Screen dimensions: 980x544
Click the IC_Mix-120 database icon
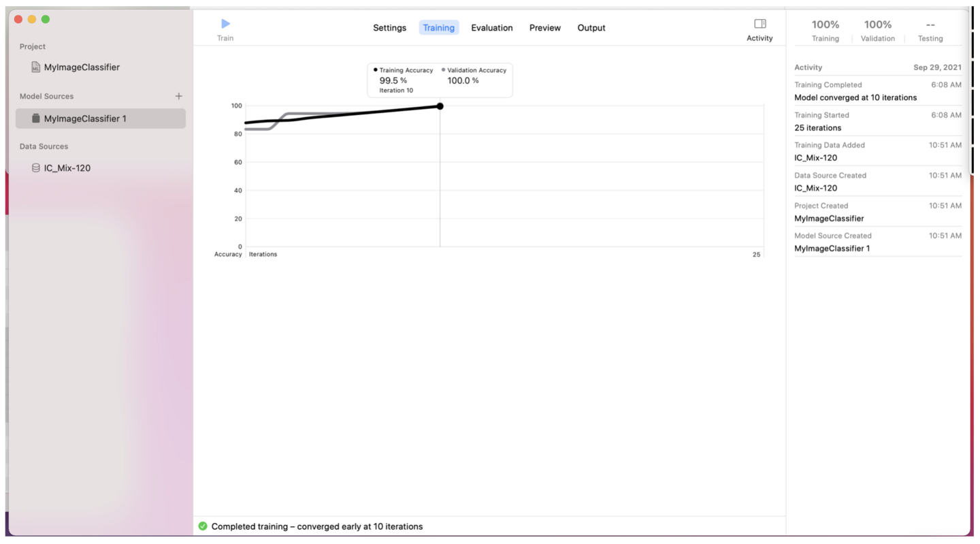[x=35, y=168]
